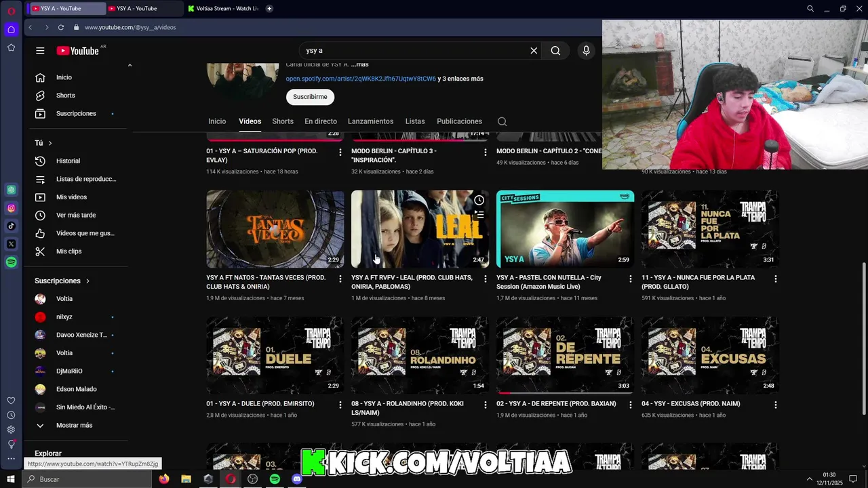The image size is (868, 488).
Task: Click the lightbulb icon in the sidebar
Action: (x=11, y=444)
